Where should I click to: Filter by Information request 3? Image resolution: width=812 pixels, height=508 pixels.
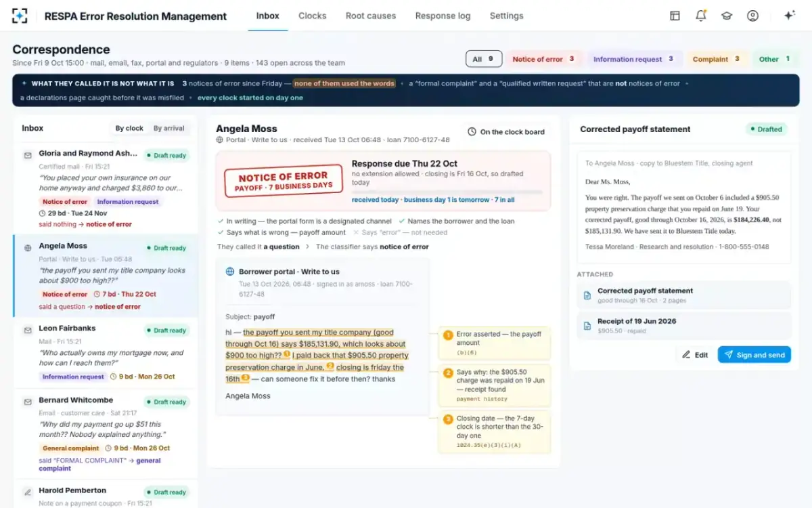[x=633, y=59]
